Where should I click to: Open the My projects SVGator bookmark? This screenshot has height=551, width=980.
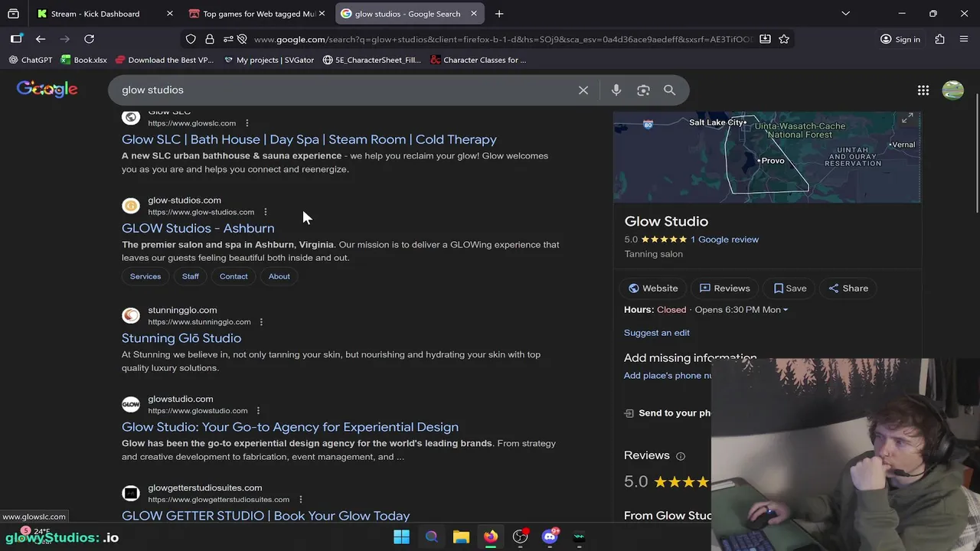tap(269, 60)
